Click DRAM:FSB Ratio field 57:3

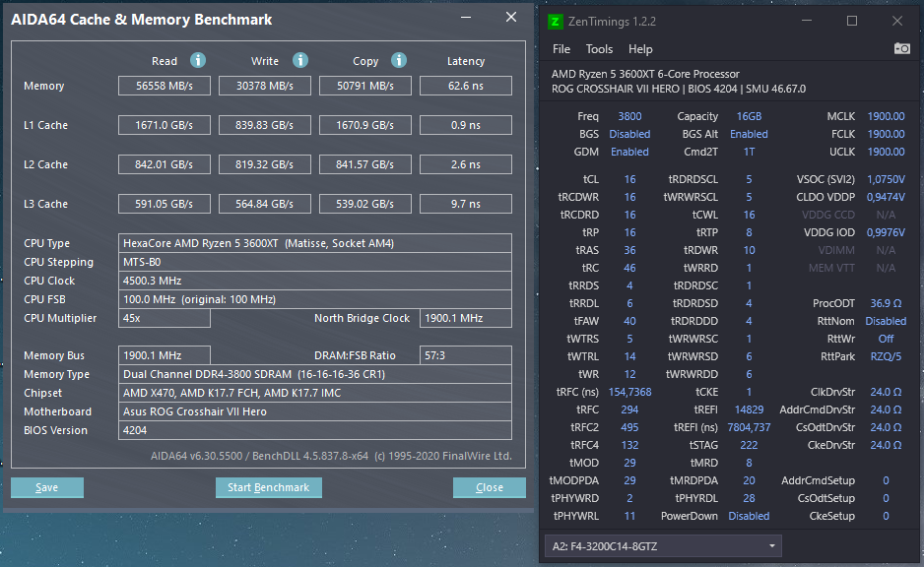[466, 355]
